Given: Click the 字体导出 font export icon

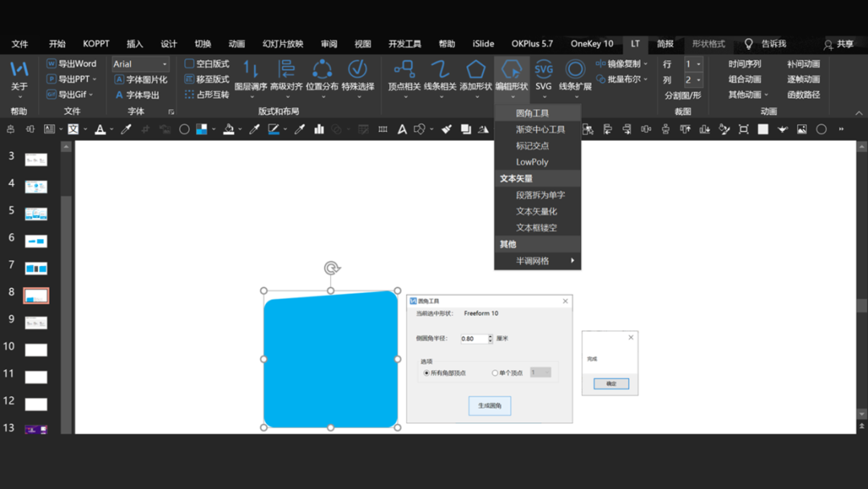Looking at the screenshot, I should point(119,95).
